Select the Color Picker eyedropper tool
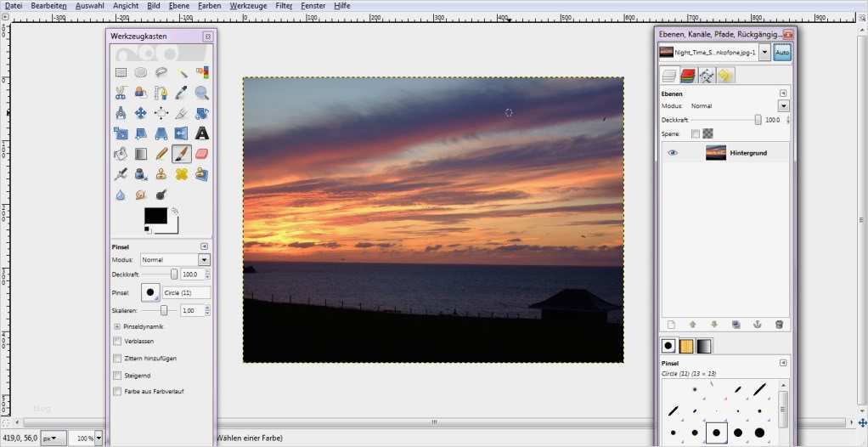Screen dimensions: 868x447 182,93
